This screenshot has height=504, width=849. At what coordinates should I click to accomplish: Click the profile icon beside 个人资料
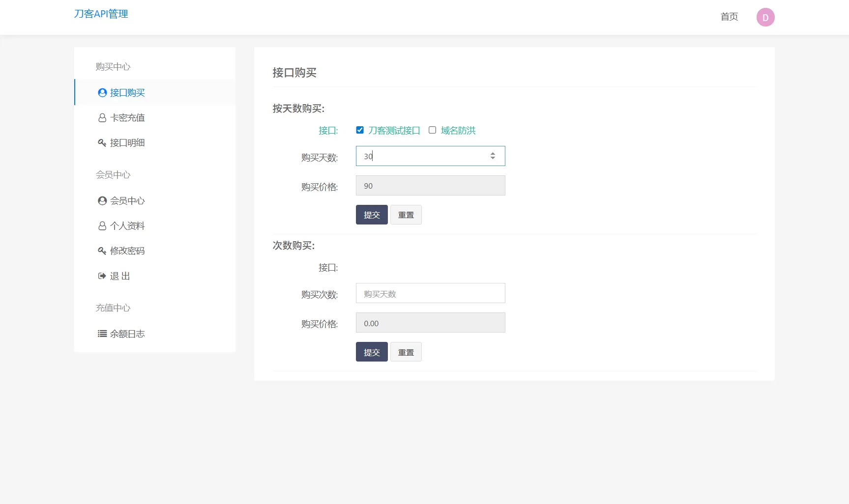point(102,225)
